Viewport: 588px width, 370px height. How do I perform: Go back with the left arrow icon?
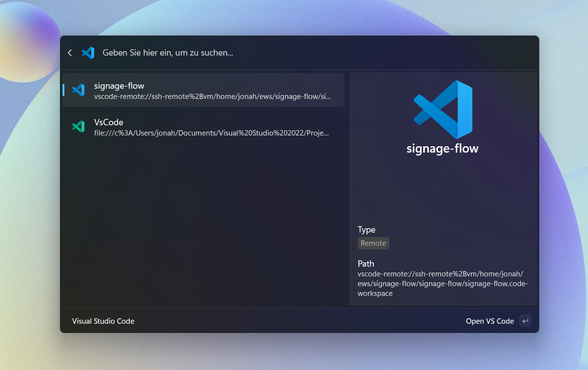[x=70, y=53]
